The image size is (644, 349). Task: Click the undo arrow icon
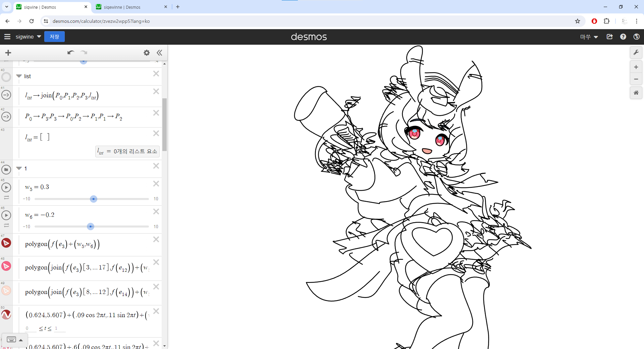pyautogui.click(x=70, y=53)
